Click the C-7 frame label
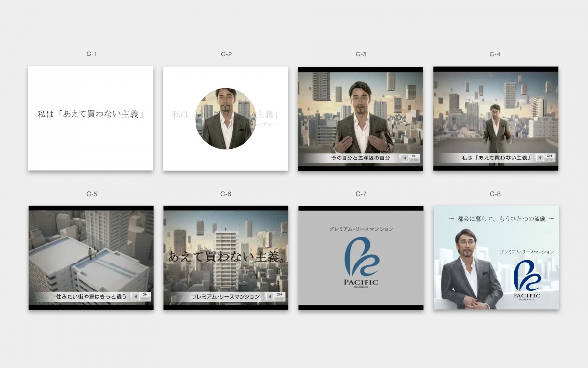 point(361,194)
